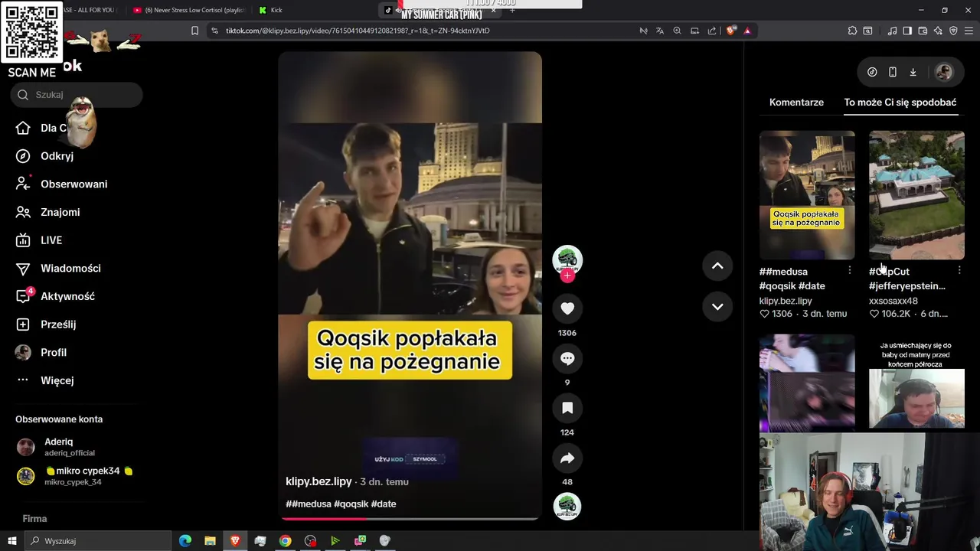Click the Firma footer text
The height and width of the screenshot is (551, 980).
point(34,519)
